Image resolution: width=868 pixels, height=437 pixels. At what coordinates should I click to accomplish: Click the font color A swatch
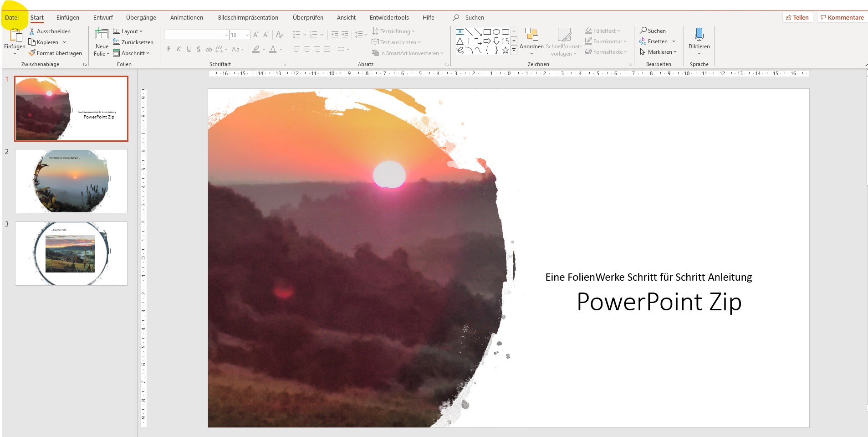pyautogui.click(x=273, y=49)
